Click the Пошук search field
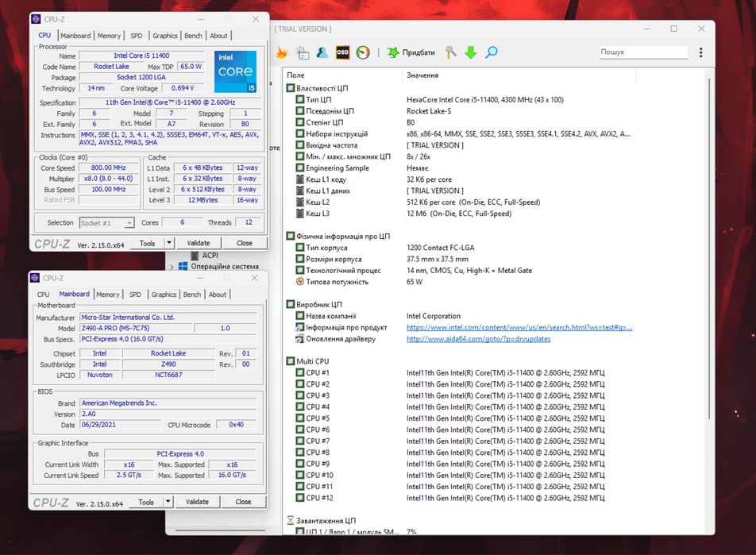The image size is (756, 555). [643, 52]
